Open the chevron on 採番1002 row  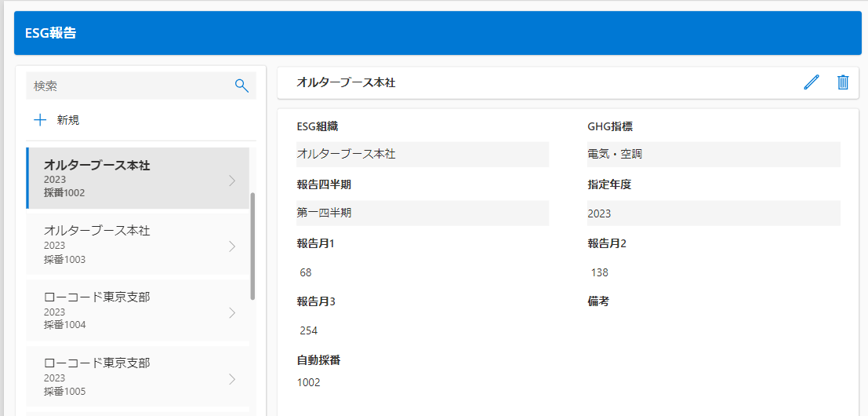[232, 181]
